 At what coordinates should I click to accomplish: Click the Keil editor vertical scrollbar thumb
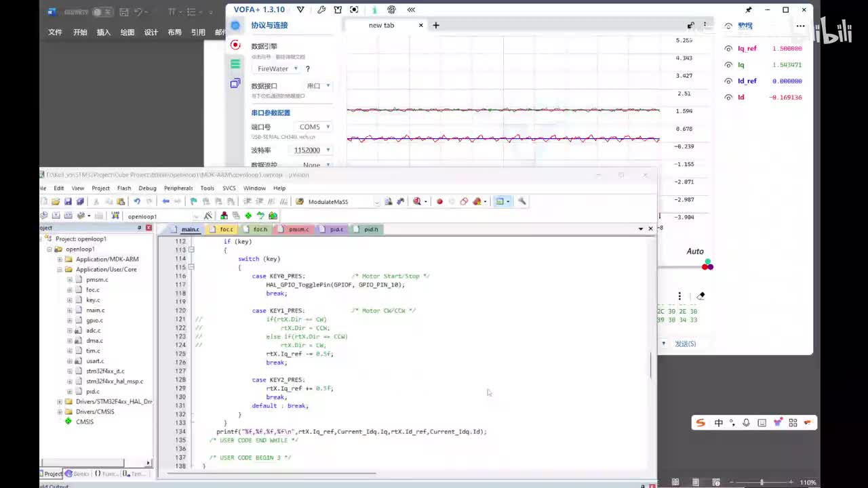[x=651, y=366]
